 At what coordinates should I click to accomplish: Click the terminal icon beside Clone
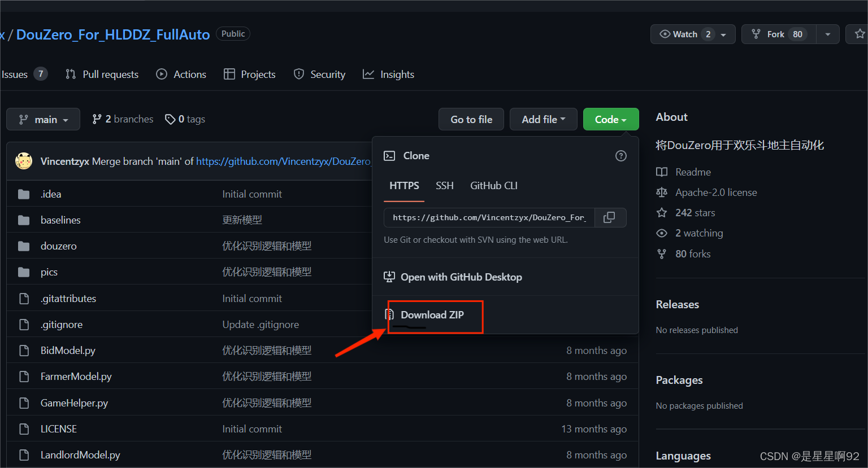click(x=389, y=156)
